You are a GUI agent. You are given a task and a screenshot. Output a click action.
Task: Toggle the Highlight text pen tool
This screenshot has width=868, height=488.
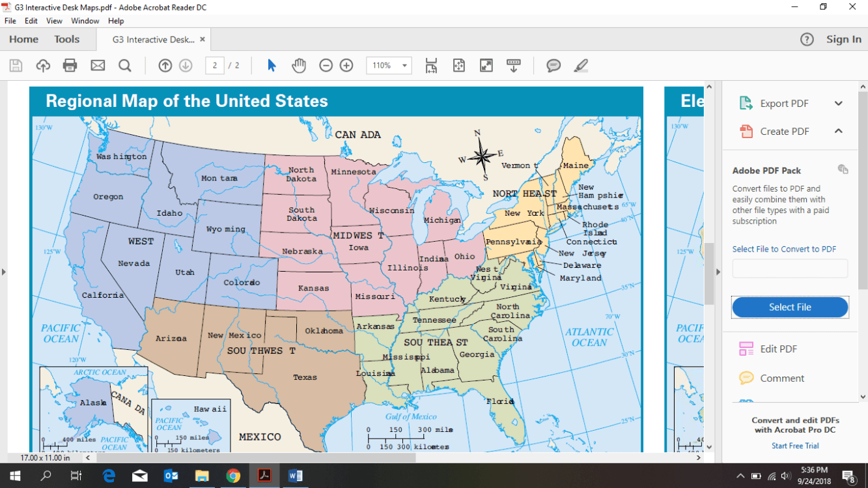point(581,65)
